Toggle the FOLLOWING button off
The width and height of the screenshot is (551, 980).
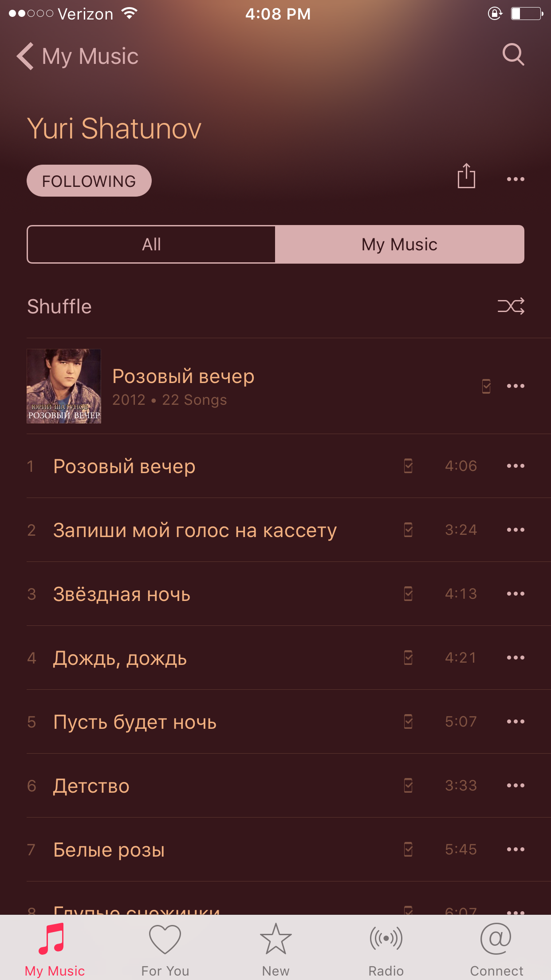point(89,181)
